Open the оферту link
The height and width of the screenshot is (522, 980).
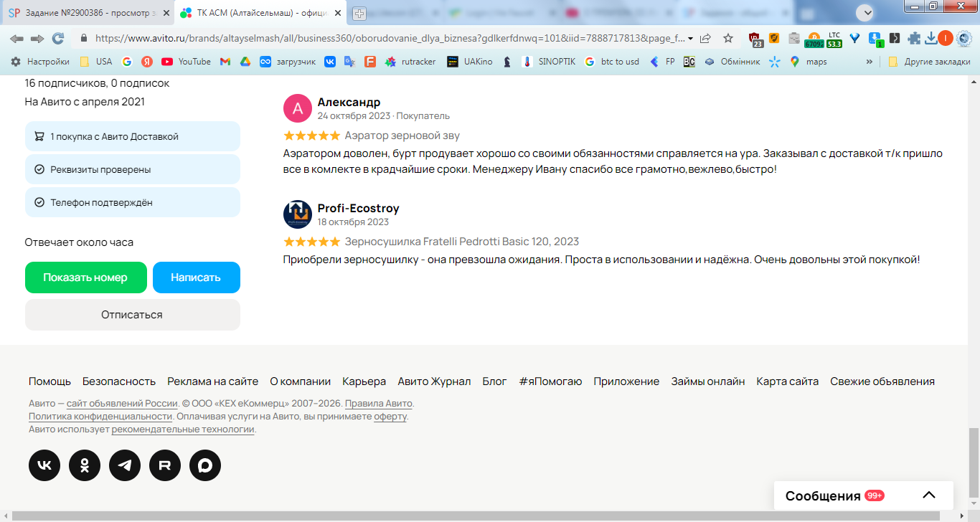[x=390, y=417]
